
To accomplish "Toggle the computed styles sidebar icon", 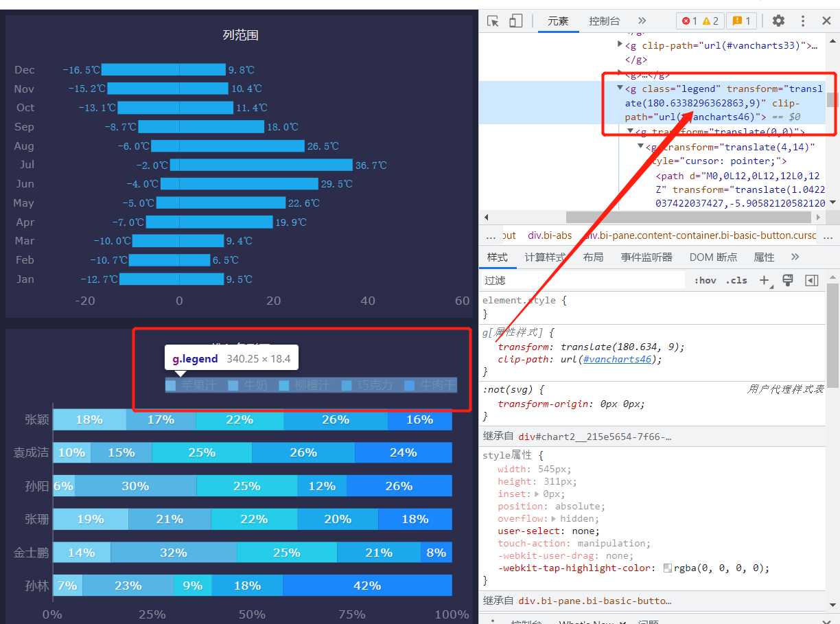I will [812, 280].
